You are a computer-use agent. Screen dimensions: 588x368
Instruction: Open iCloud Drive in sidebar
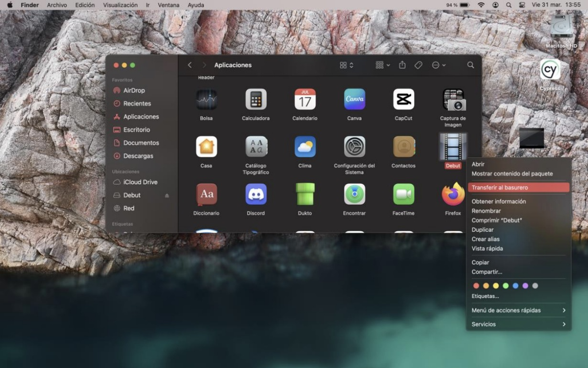point(141,182)
